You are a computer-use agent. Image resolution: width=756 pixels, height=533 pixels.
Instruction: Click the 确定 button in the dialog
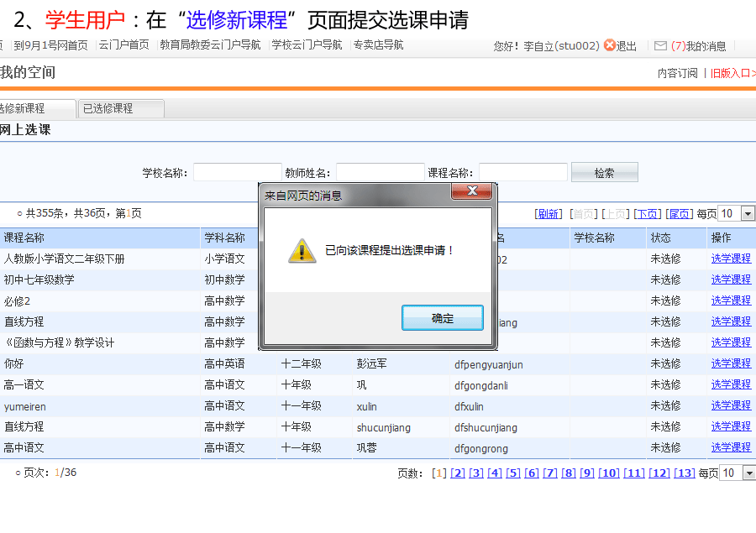pos(443,318)
